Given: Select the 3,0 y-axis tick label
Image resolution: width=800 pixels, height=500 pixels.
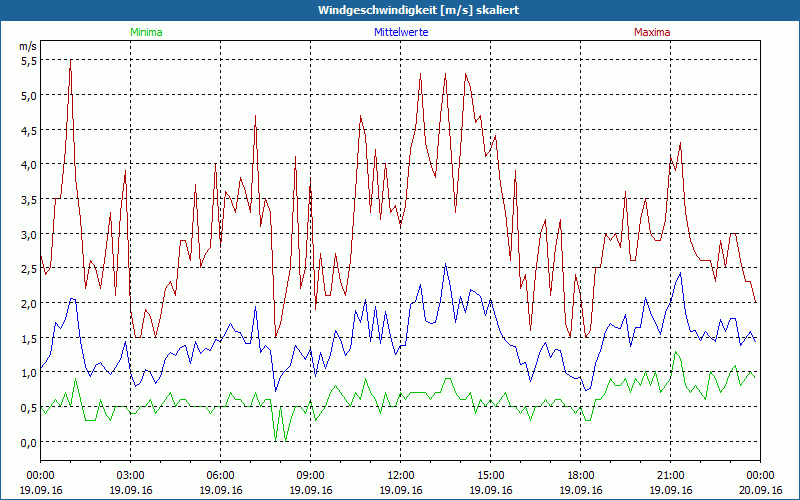Looking at the screenshot, I should tap(28, 234).
